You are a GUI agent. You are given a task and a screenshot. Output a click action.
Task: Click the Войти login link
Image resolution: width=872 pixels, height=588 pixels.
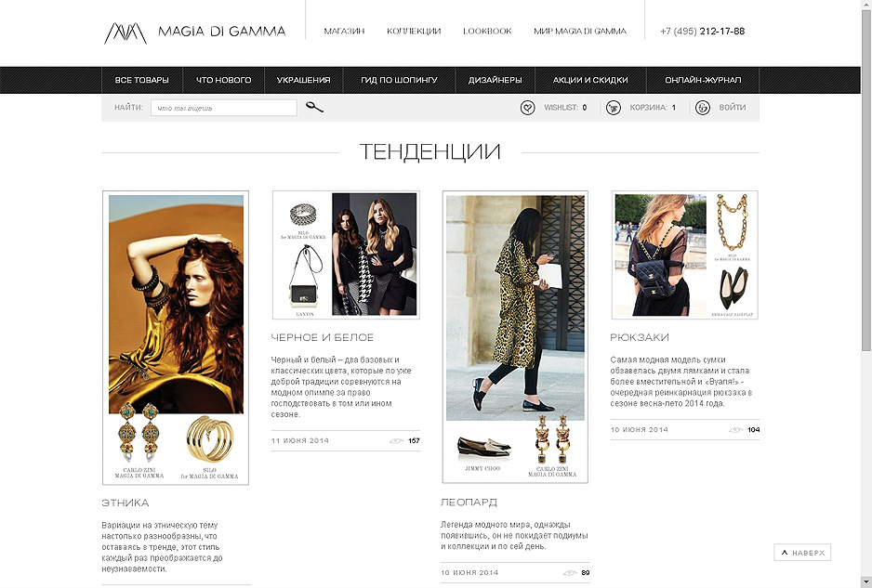(x=733, y=107)
